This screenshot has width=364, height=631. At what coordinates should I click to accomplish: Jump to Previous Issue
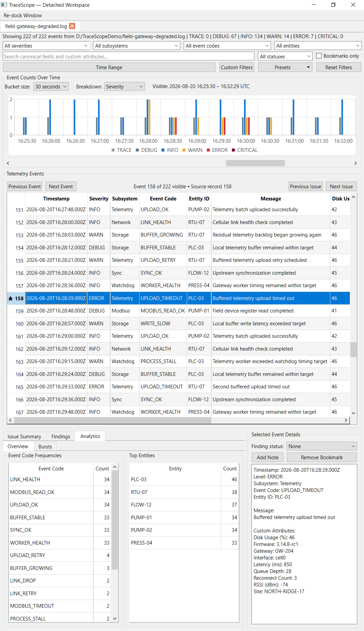pos(305,186)
